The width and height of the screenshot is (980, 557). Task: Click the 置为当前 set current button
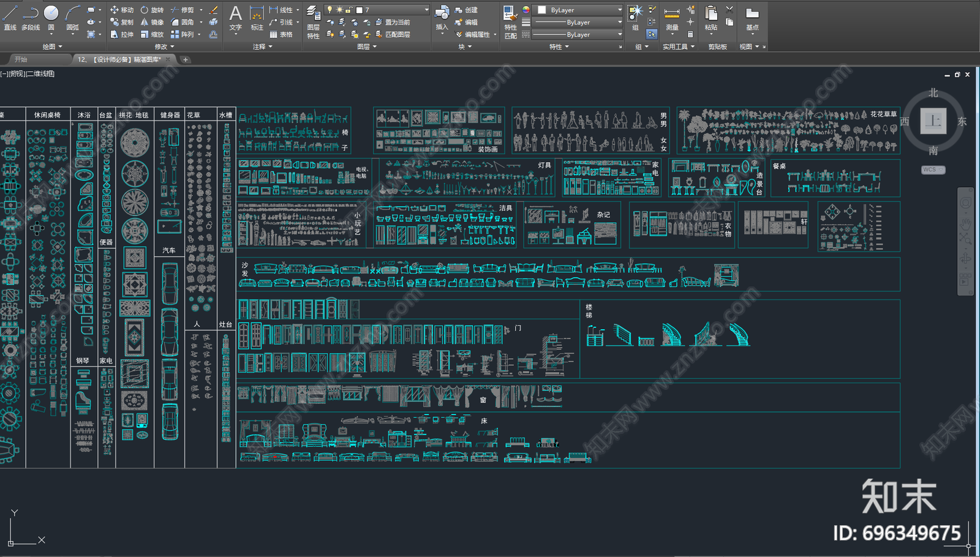(392, 22)
